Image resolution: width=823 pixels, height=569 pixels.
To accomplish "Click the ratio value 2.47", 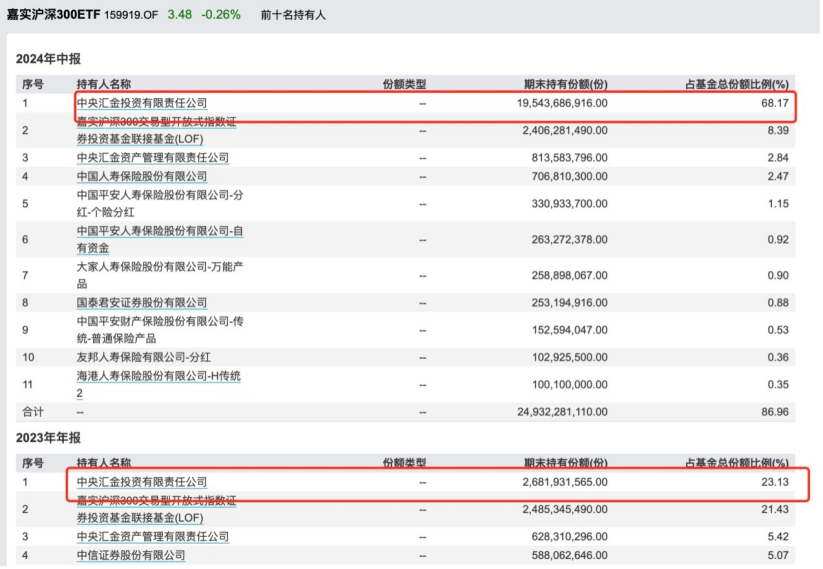I will coord(778,176).
